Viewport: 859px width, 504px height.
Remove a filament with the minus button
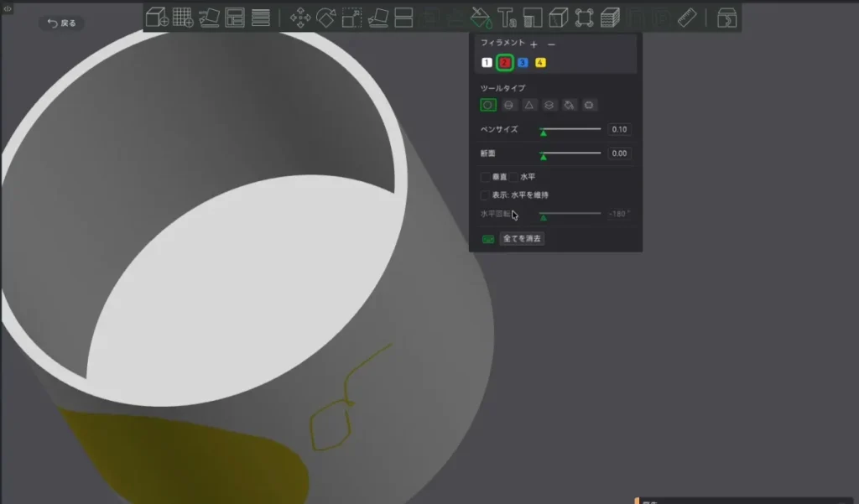[x=551, y=44]
